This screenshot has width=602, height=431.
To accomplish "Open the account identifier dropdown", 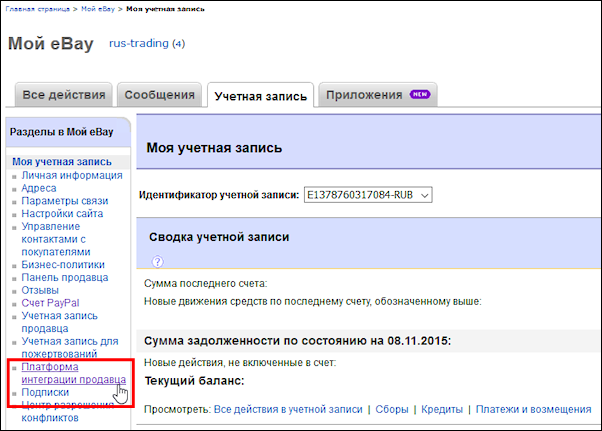I will [x=368, y=195].
